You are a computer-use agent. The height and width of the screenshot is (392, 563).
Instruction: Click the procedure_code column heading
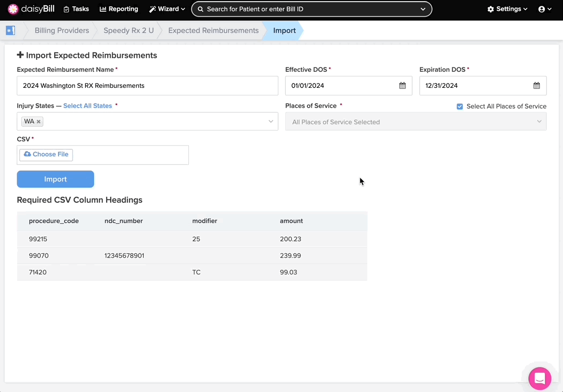tap(54, 221)
